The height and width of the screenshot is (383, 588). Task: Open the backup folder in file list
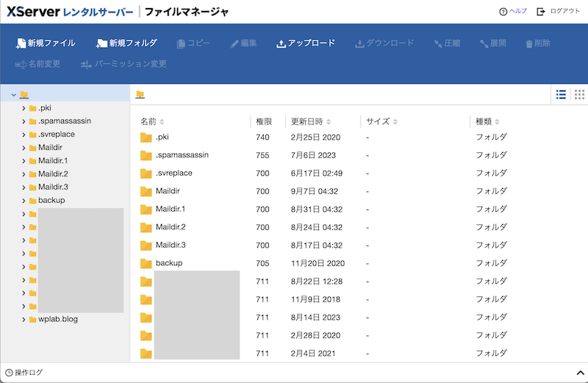pos(168,262)
